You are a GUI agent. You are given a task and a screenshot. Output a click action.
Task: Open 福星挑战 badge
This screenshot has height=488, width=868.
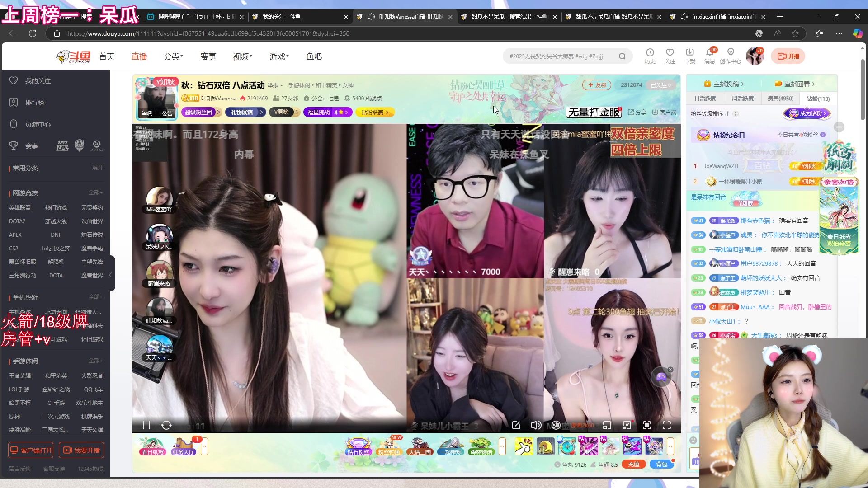point(328,112)
